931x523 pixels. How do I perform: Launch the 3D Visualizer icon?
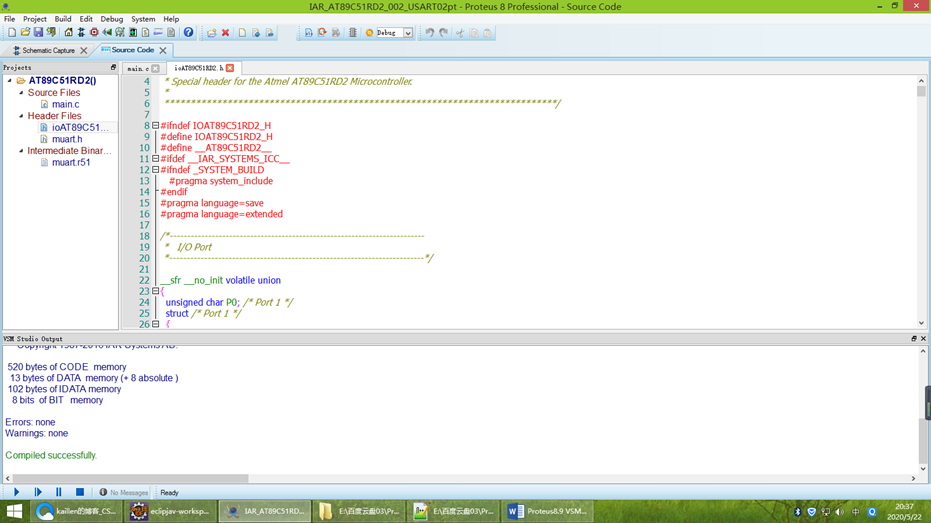coord(107,33)
